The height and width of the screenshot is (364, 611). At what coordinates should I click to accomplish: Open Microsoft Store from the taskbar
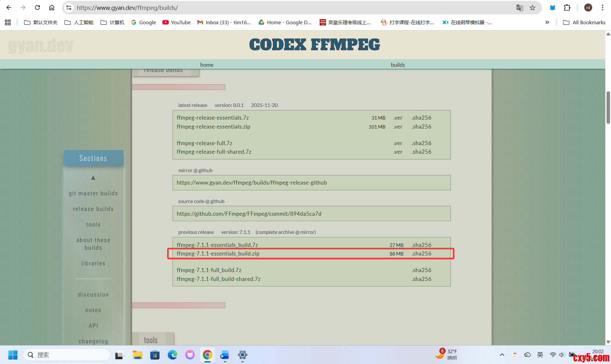point(155,355)
